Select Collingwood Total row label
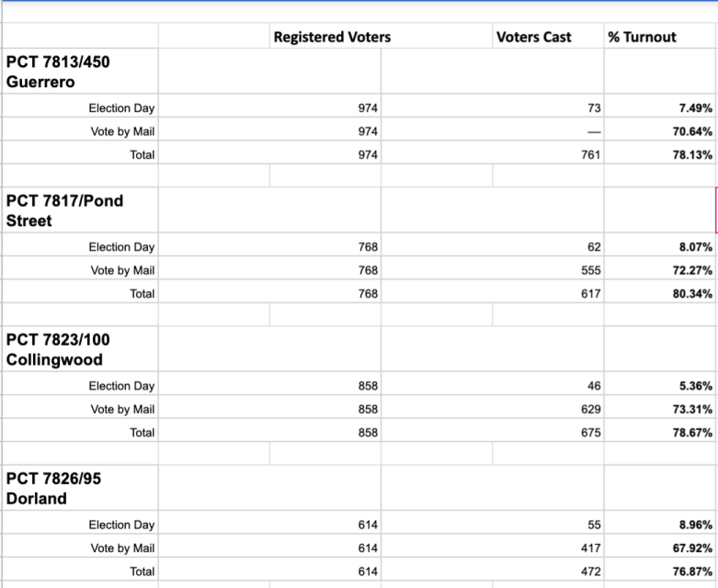 tap(142, 433)
